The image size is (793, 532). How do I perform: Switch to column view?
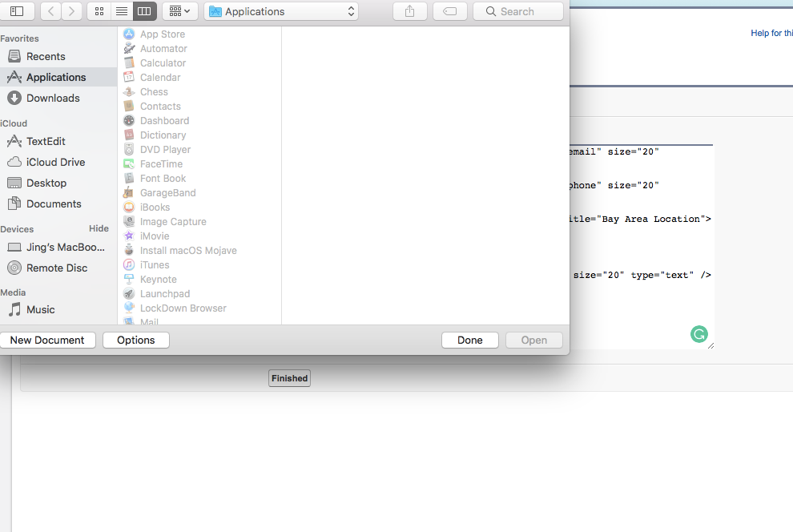pyautogui.click(x=145, y=11)
